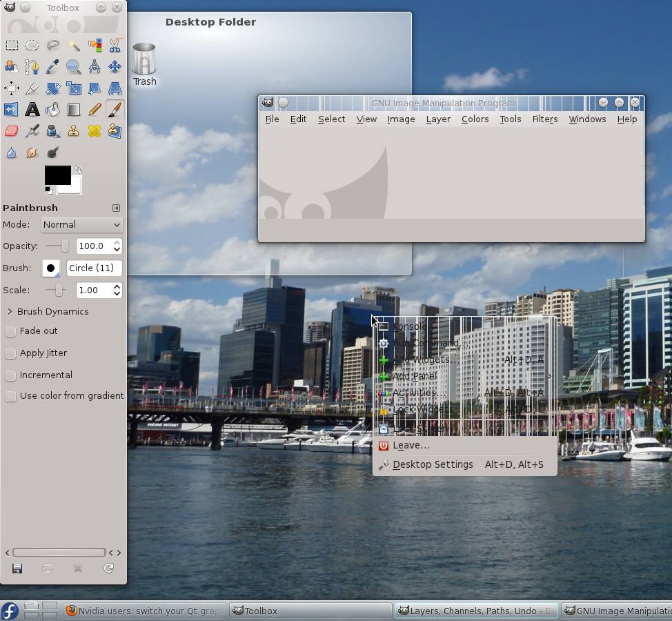Viewport: 672px width, 621px height.
Task: Switch to the Toolbox taskbar button
Action: pyautogui.click(x=310, y=611)
